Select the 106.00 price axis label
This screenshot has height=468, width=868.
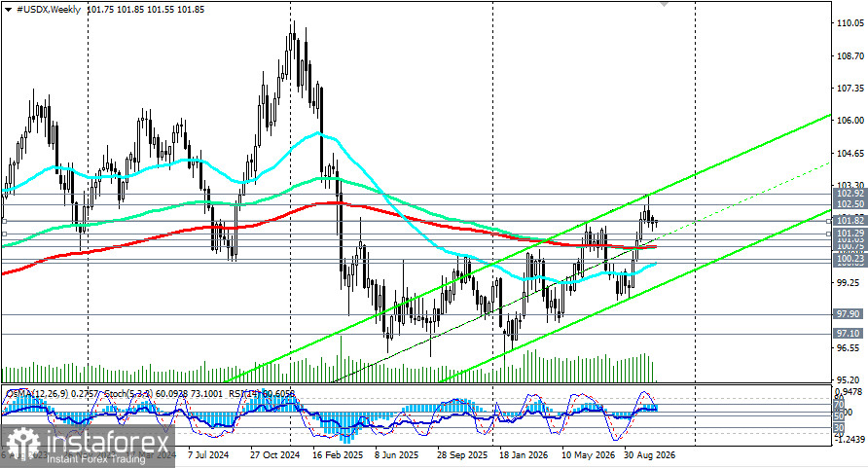tap(850, 121)
